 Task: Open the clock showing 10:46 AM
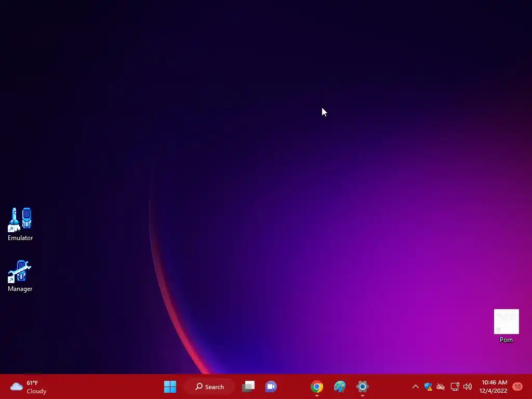pyautogui.click(x=494, y=387)
